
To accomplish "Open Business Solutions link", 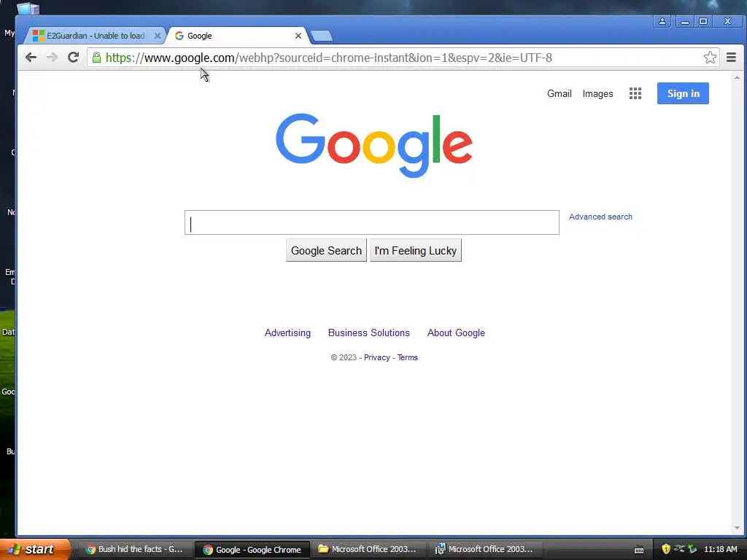I will 368,332.
